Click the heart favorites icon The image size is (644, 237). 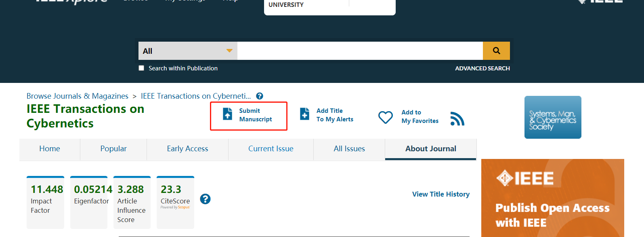pos(385,117)
